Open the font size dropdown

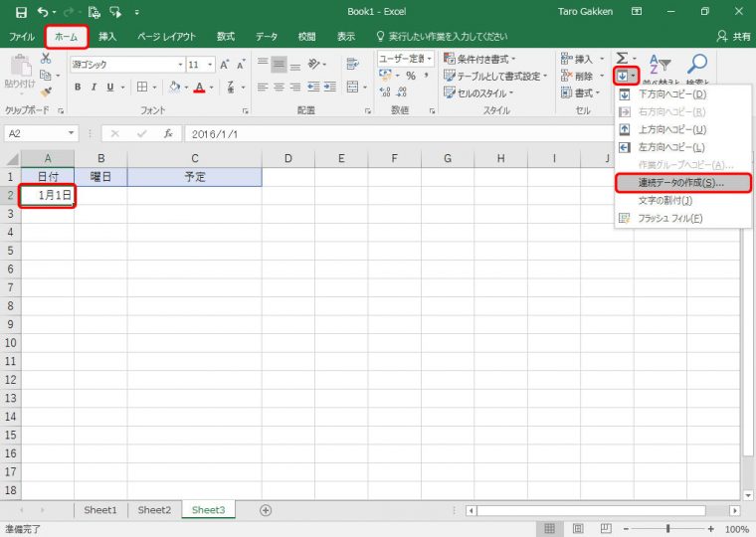pos(210,65)
